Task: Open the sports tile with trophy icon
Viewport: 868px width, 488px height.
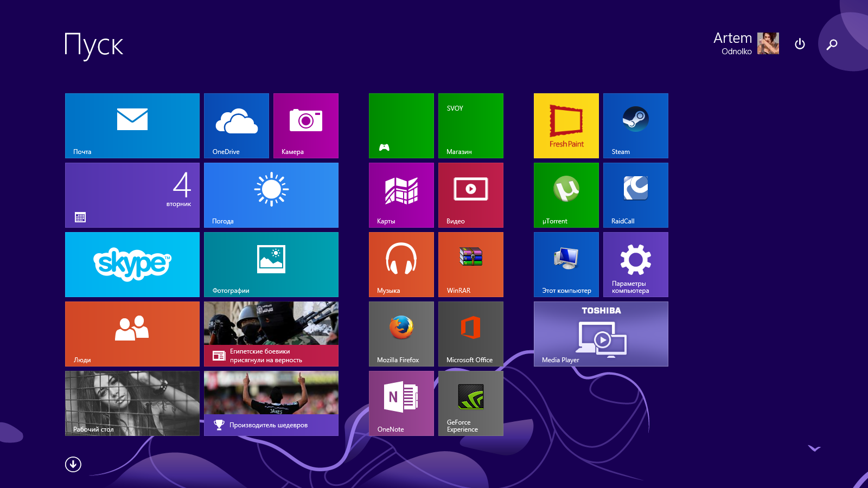Action: [x=271, y=403]
